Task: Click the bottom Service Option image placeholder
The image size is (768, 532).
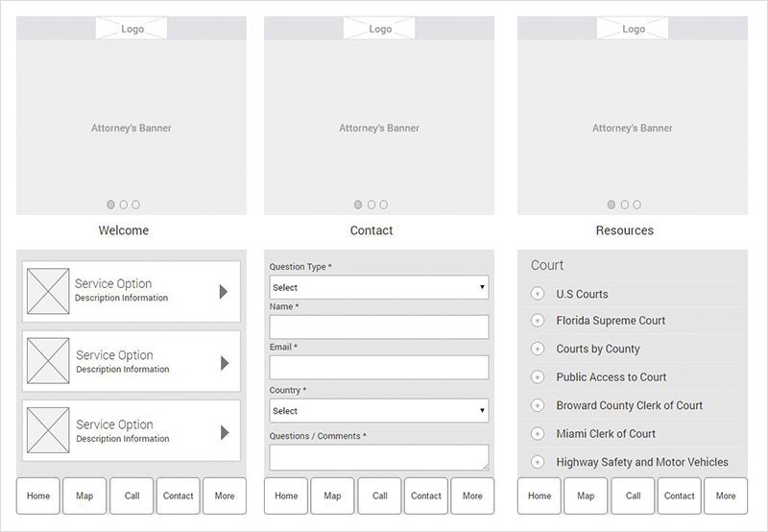Action: [x=48, y=430]
